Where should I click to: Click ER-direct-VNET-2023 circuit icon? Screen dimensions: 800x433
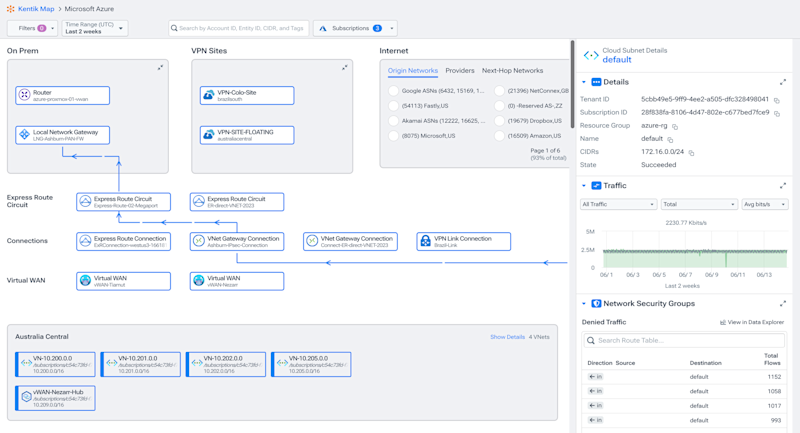(x=199, y=201)
